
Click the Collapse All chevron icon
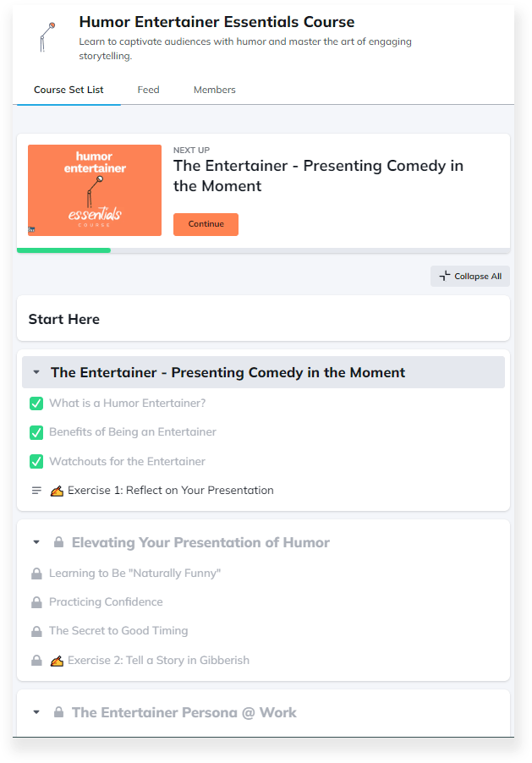(443, 276)
